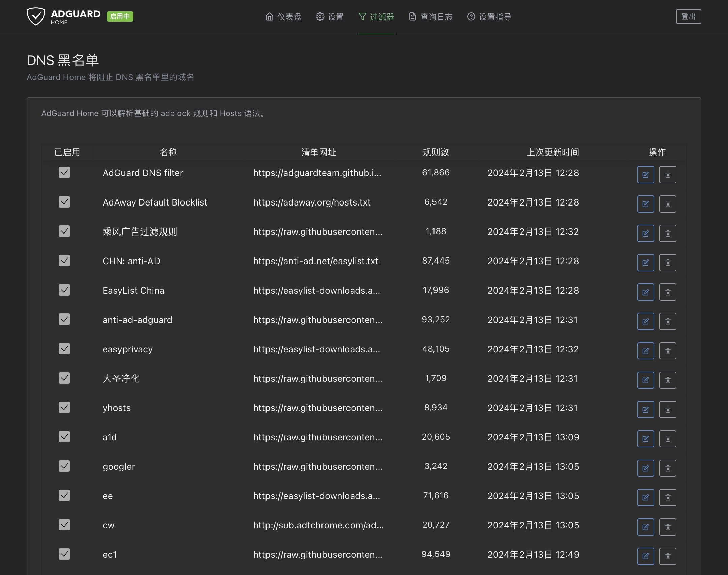728x575 pixels.
Task: Delete the AdAway Default Blocklist entry
Action: click(x=668, y=204)
